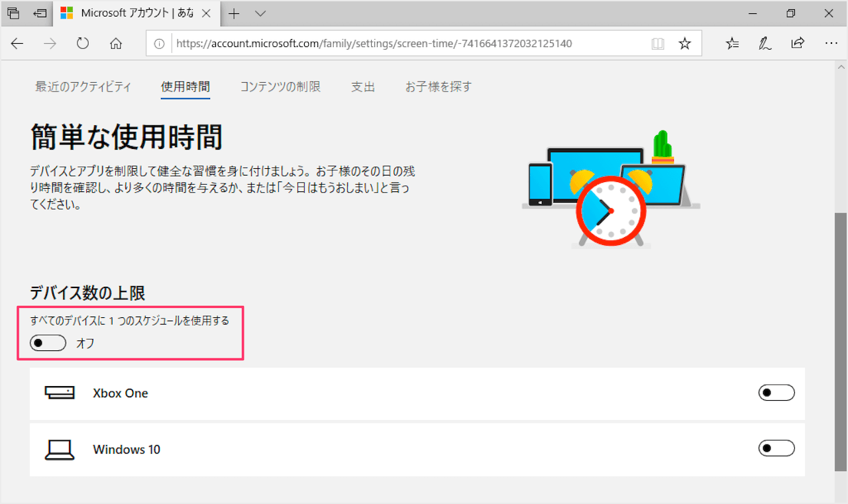Refresh the page with reload icon
Viewport: 848px width, 504px height.
pyautogui.click(x=83, y=44)
